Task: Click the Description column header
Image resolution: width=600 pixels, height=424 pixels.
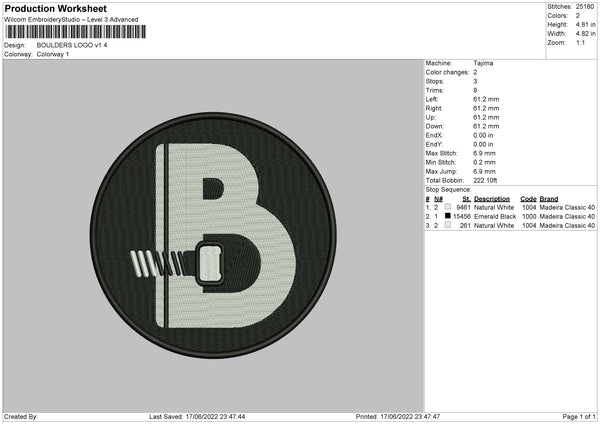Action: tap(492, 199)
